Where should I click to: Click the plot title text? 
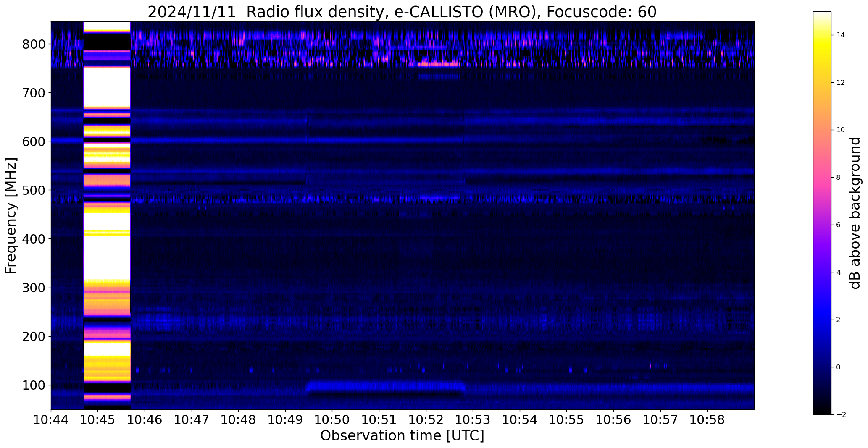coord(402,12)
